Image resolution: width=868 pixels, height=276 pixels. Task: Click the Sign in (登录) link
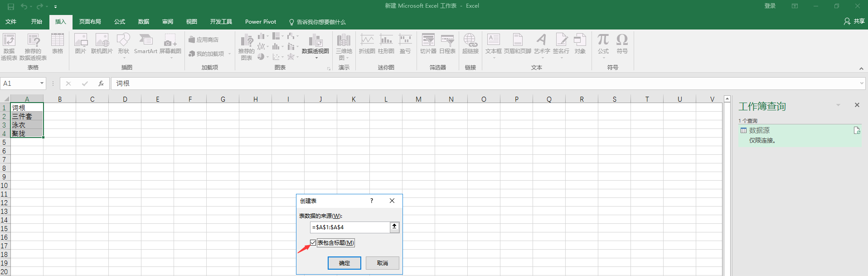click(770, 6)
